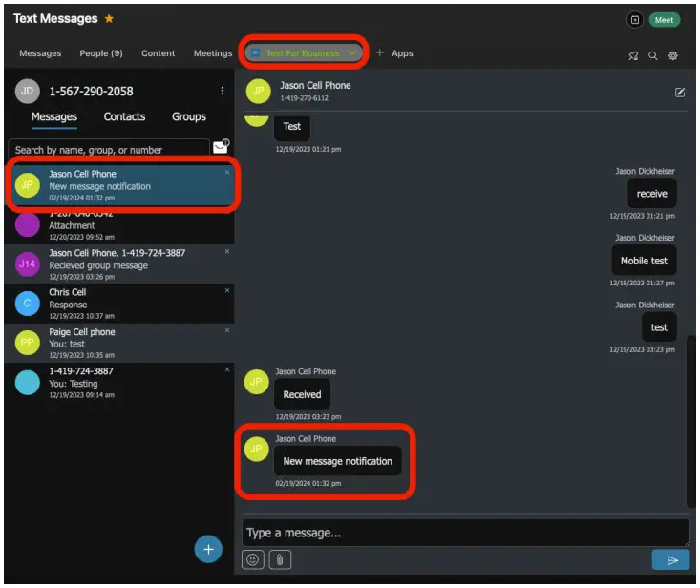Open the three-dot menu beside 1-567-290-2058
This screenshot has width=700, height=588.
222,91
